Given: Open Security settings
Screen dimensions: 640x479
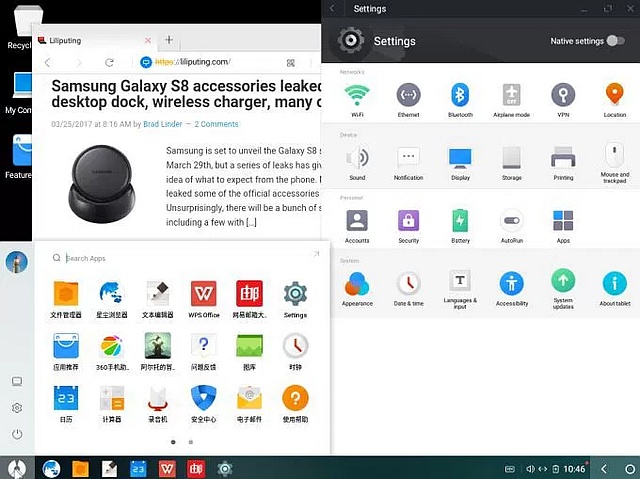Looking at the screenshot, I should [408, 222].
